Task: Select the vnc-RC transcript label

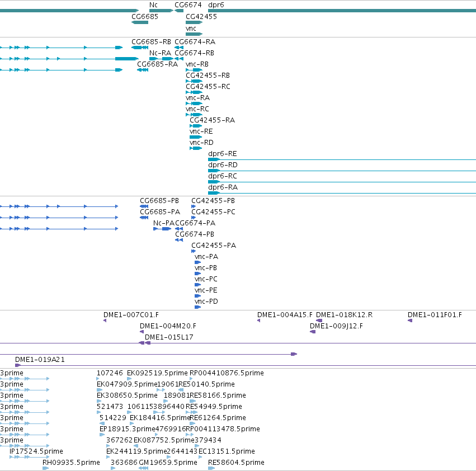Action: (x=197, y=109)
